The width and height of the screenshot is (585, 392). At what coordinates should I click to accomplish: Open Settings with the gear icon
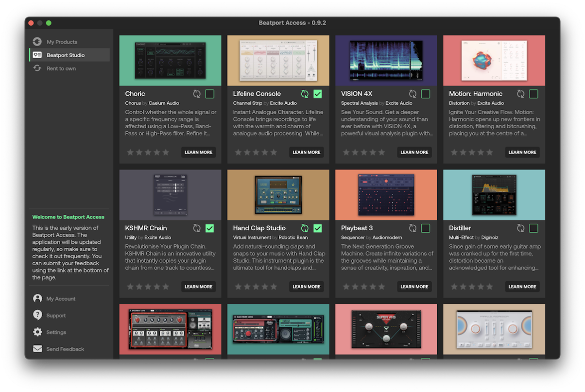[37, 332]
